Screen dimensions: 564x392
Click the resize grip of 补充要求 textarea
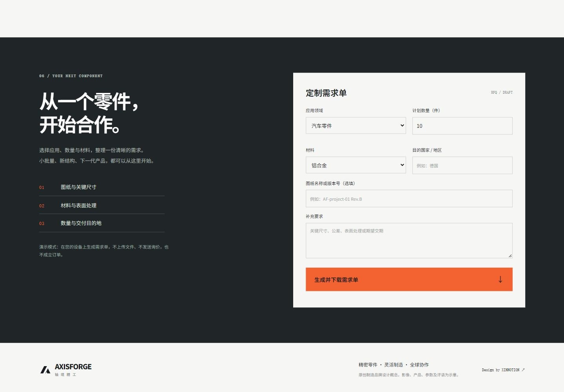(x=510, y=256)
